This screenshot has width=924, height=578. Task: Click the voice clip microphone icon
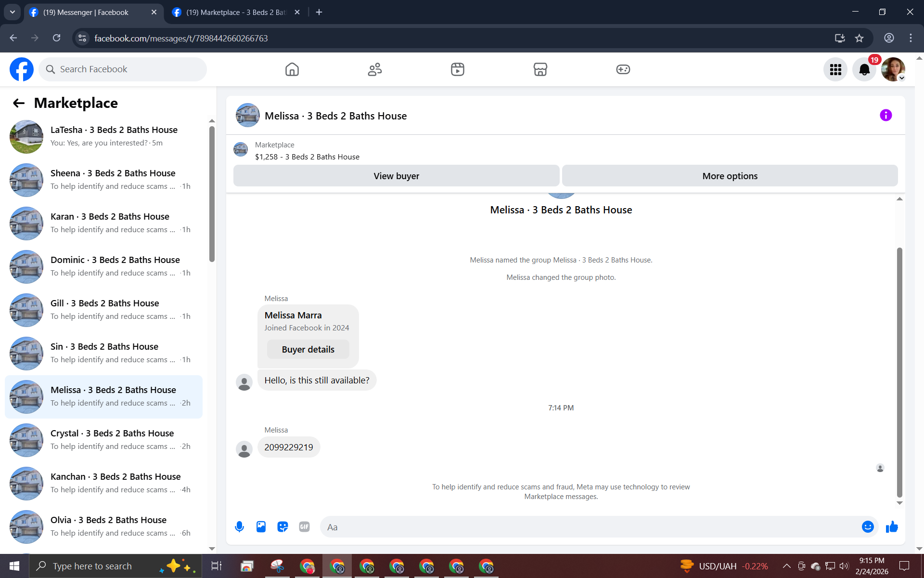239,526
